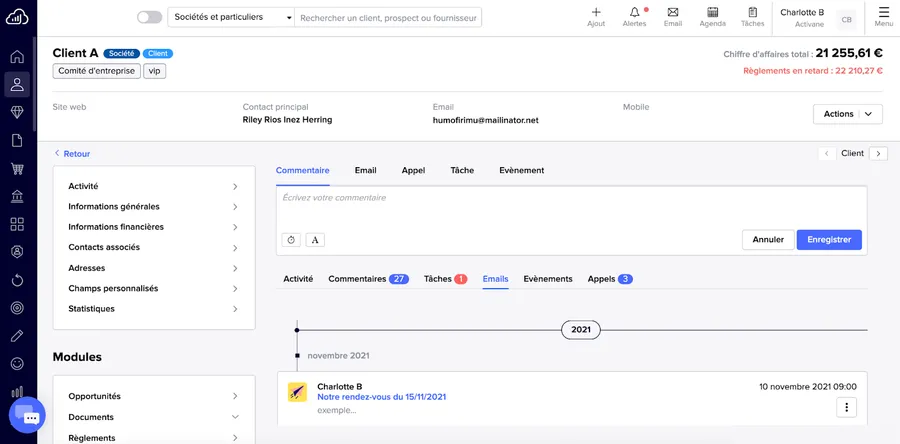This screenshot has width=900, height=444.
Task: Open the contacts person icon in sidebar
Action: pyautogui.click(x=17, y=84)
